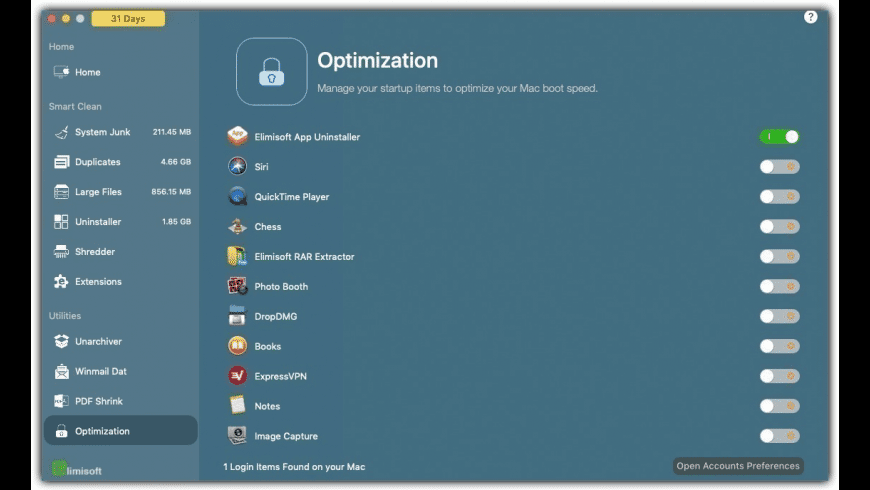Click the Winmail Dat envelope icon
This screenshot has height=490, width=870.
(61, 371)
